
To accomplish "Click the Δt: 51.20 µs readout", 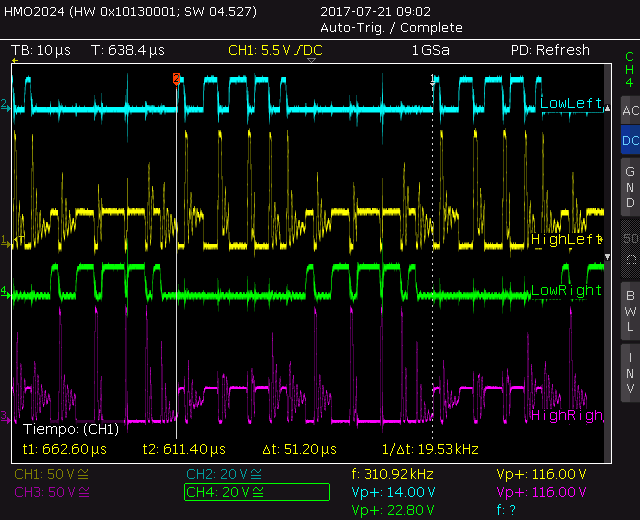I will (300, 449).
